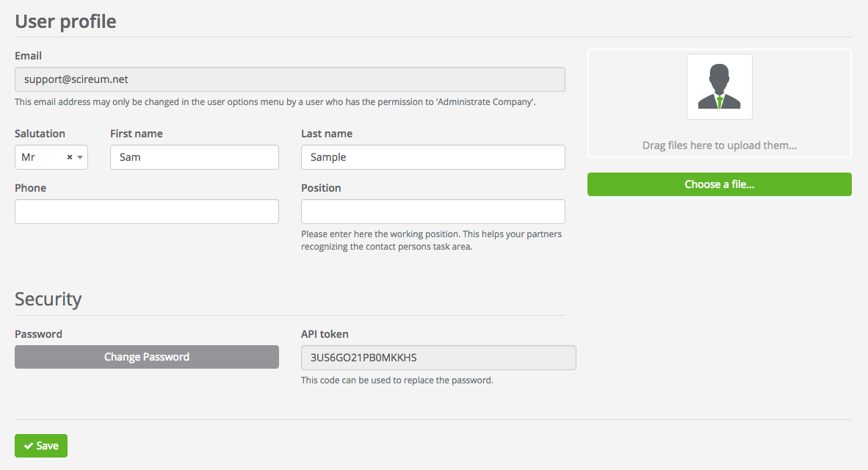The image size is (868, 470).
Task: Select the 'Mr' value in the Salutation box
Action: coord(29,157)
